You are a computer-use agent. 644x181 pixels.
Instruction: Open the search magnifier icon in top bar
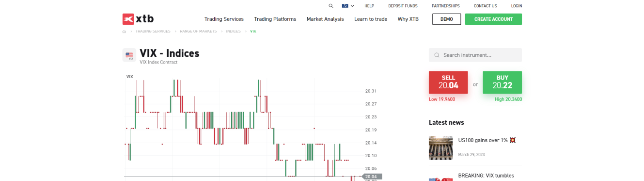(331, 6)
